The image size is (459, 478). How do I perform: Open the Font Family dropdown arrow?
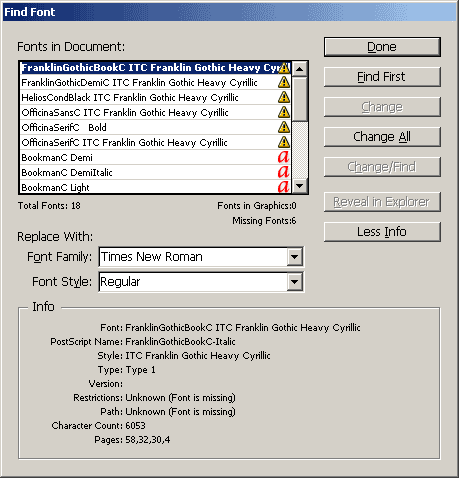pos(294,257)
